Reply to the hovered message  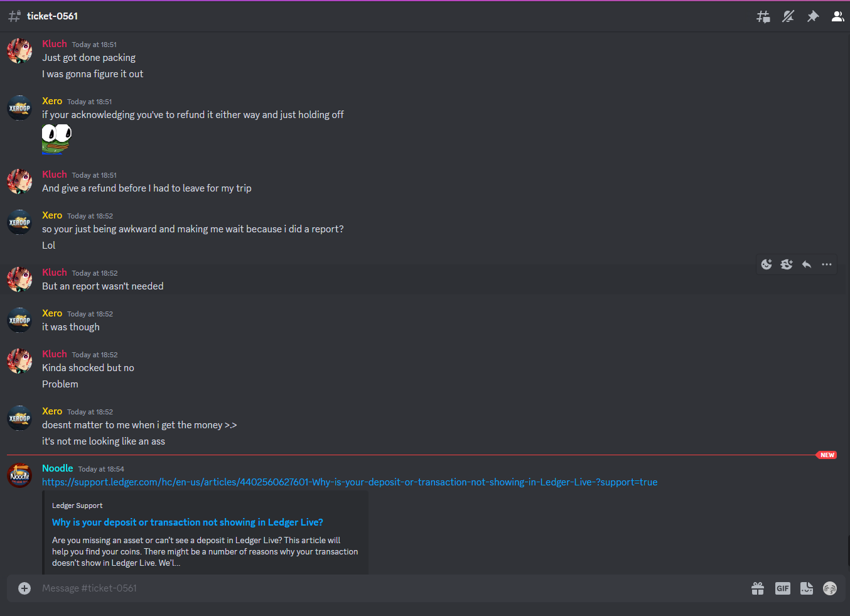[807, 264]
